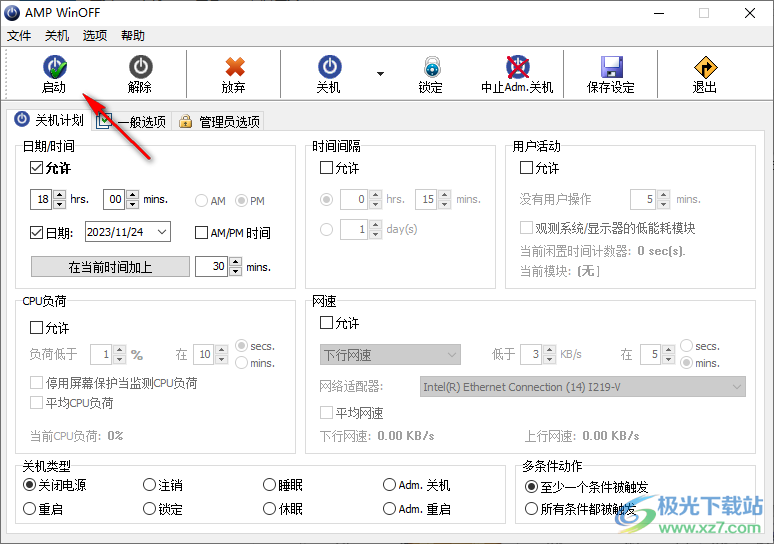
Task: Select 所有条件都被触发 option
Action: 531,508
